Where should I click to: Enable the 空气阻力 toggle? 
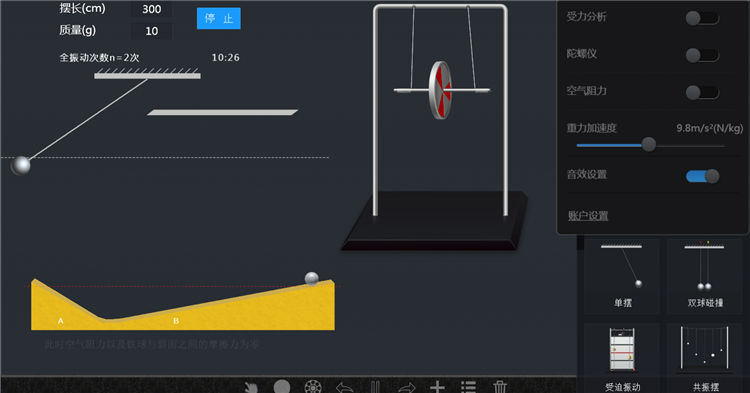pyautogui.click(x=702, y=92)
